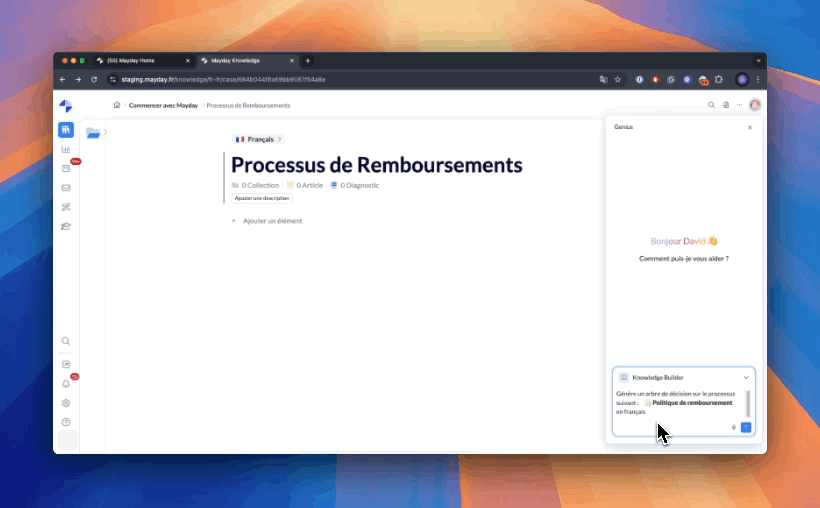Expand the folder tree panel chevron
The image size is (820, 508).
(105, 132)
